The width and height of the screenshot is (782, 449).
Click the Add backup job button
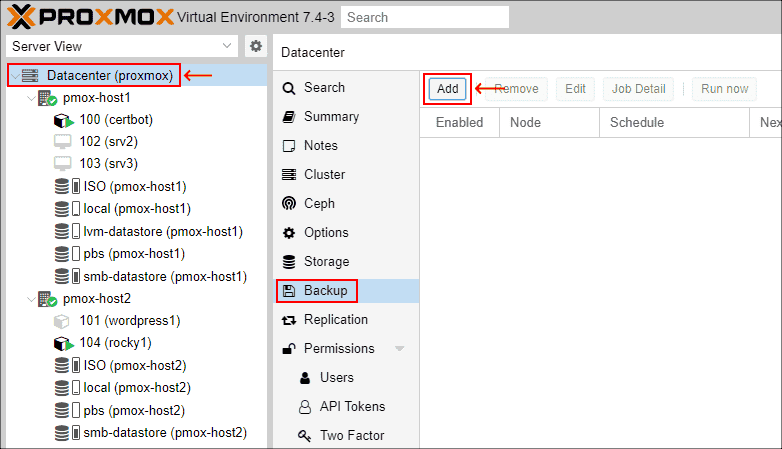[447, 89]
